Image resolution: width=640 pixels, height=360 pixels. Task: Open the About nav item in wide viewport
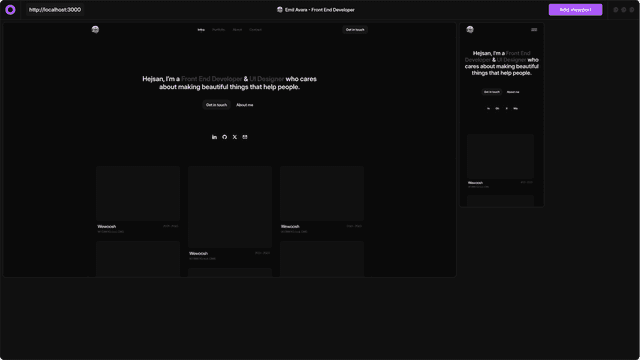[x=237, y=30]
